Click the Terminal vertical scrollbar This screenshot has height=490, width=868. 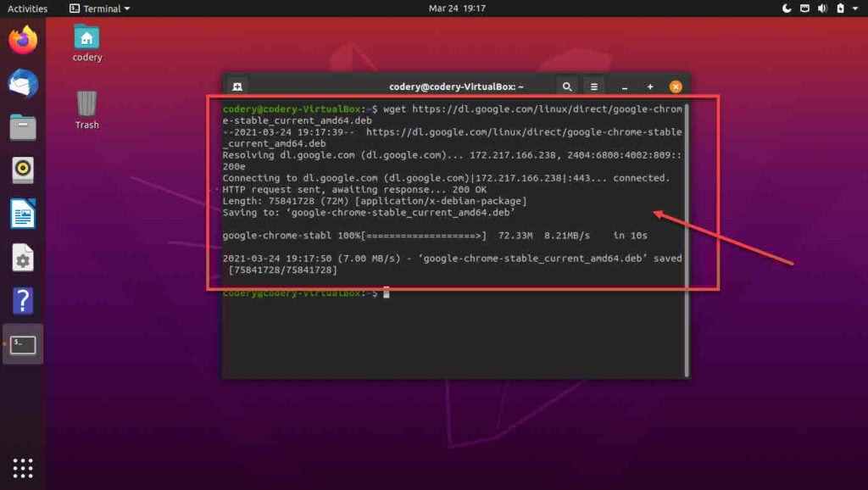pos(687,240)
